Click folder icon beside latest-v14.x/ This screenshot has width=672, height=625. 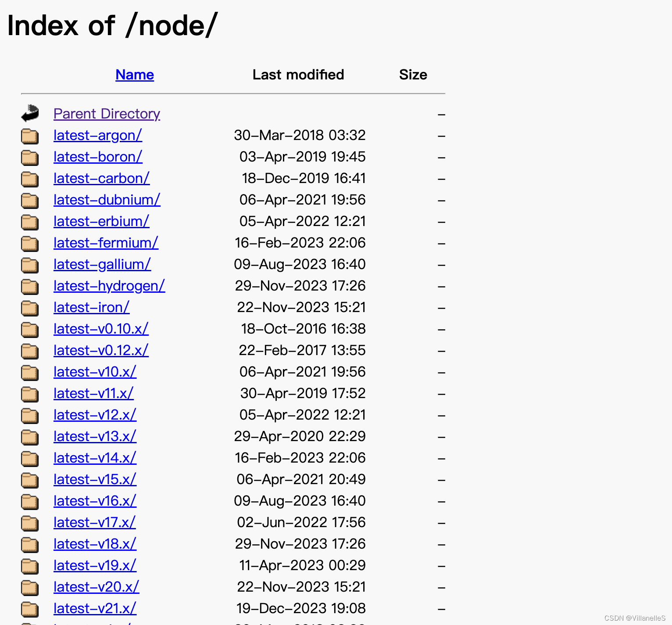[30, 458]
